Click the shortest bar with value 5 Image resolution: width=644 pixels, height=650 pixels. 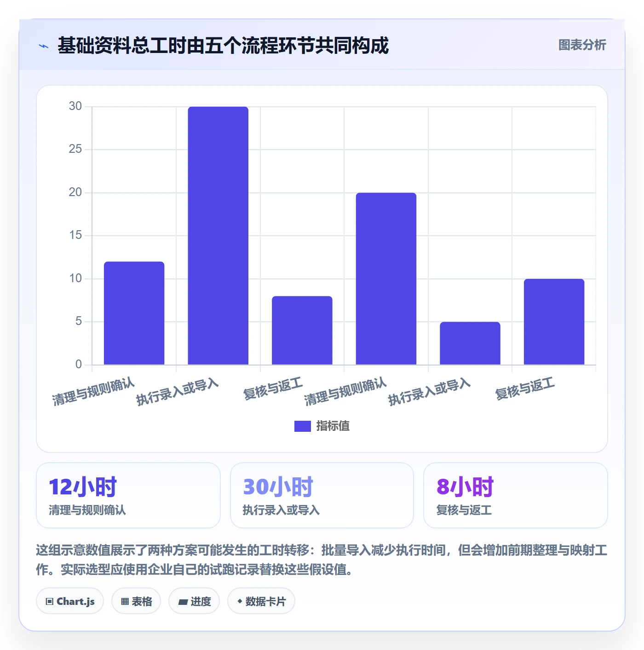(x=470, y=343)
